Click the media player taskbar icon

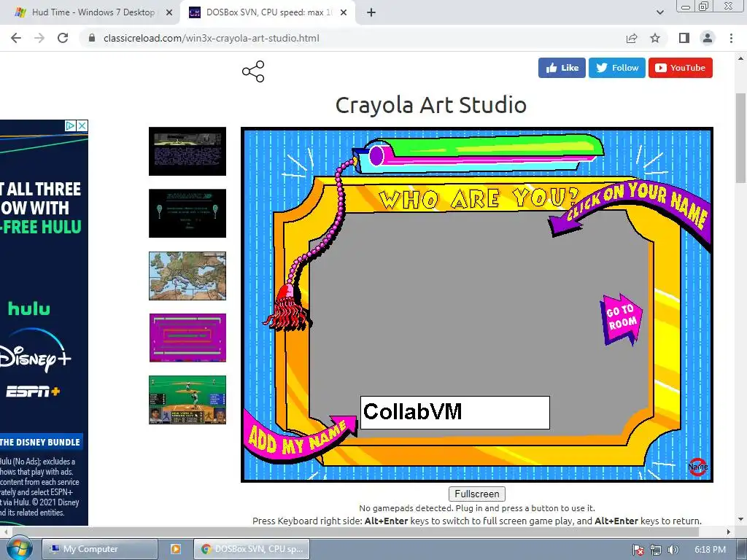click(x=175, y=549)
